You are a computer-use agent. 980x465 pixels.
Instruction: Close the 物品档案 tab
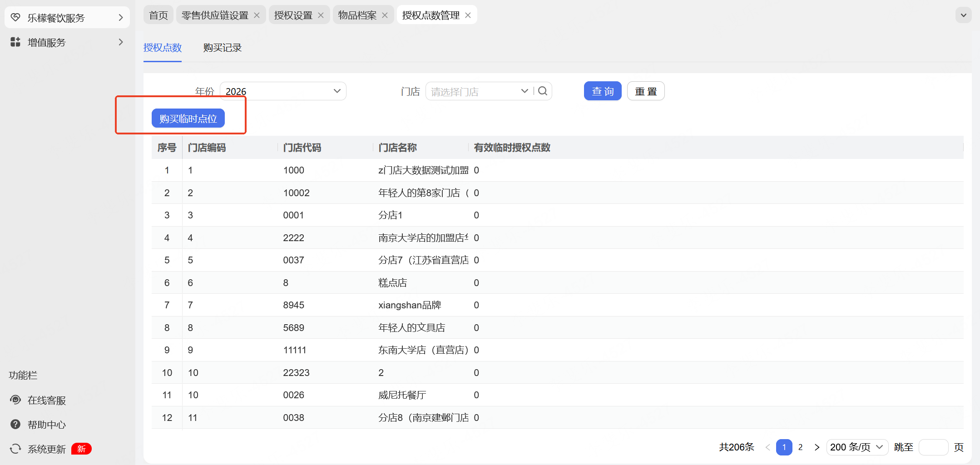point(385,15)
